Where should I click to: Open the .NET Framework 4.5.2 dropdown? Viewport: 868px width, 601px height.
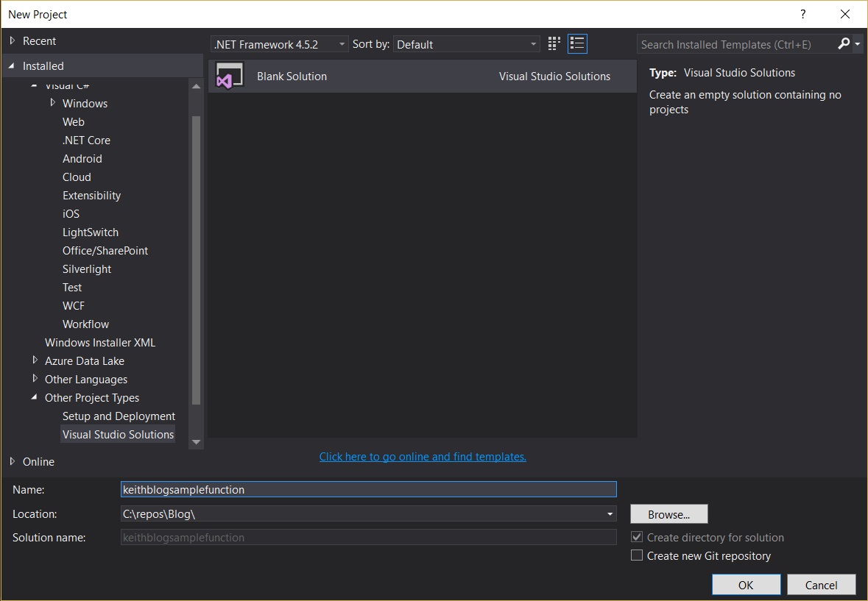[x=341, y=43]
